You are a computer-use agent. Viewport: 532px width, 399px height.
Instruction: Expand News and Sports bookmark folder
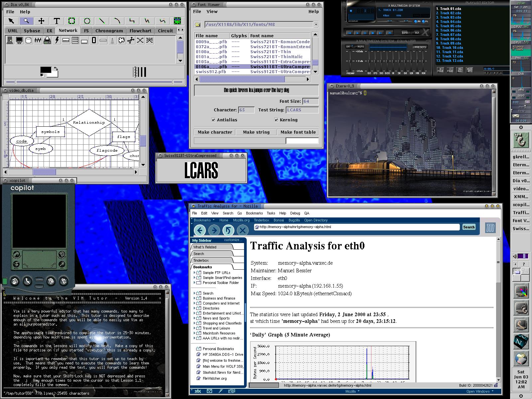point(195,318)
